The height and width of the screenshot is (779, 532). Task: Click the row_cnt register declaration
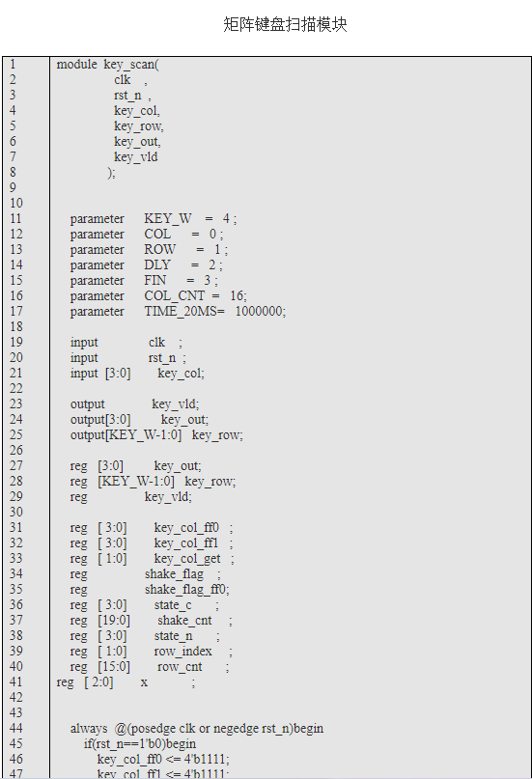pos(150,666)
